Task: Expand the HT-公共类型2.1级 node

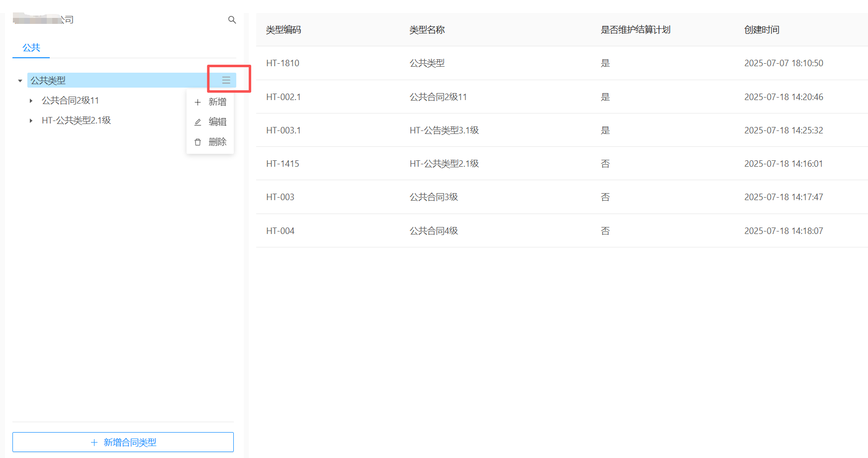Action: point(31,120)
